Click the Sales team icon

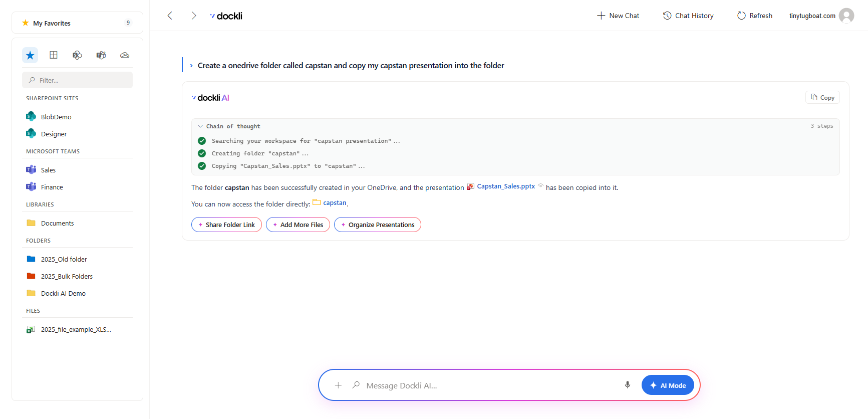point(31,169)
